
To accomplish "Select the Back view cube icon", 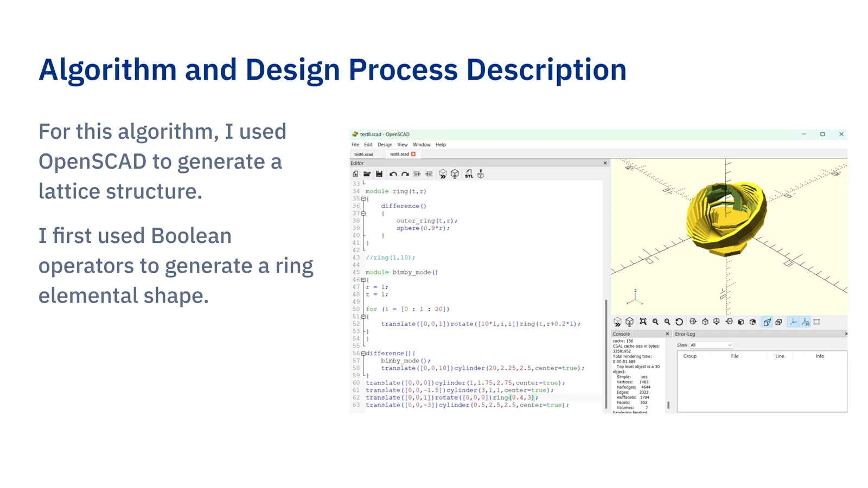I will [x=752, y=322].
